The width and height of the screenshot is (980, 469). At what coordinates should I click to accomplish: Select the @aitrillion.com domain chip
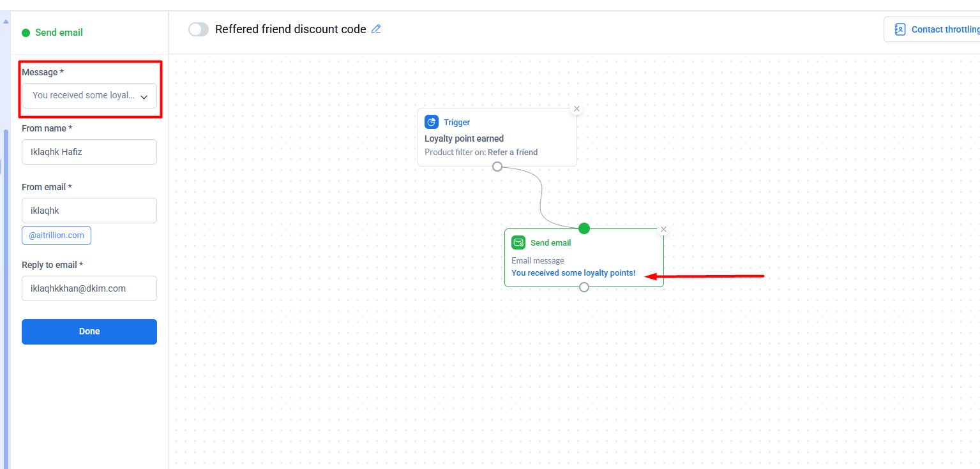click(57, 235)
